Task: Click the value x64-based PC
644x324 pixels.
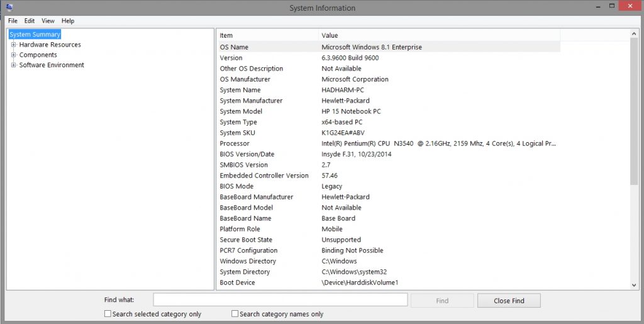Action: [341, 122]
